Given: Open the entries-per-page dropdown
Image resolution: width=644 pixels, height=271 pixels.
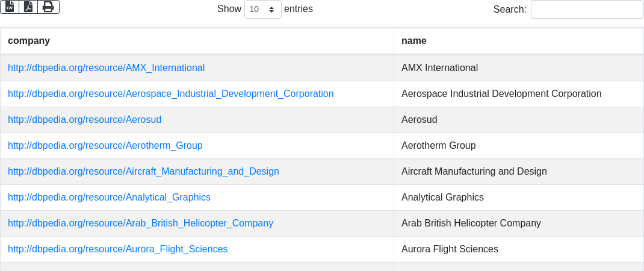Looking at the screenshot, I should [262, 10].
